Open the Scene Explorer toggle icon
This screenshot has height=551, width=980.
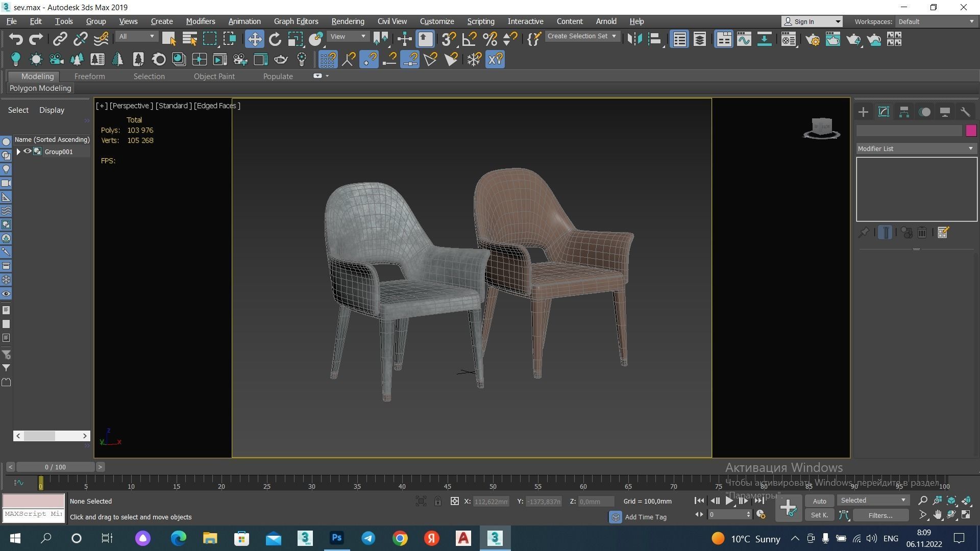point(679,39)
